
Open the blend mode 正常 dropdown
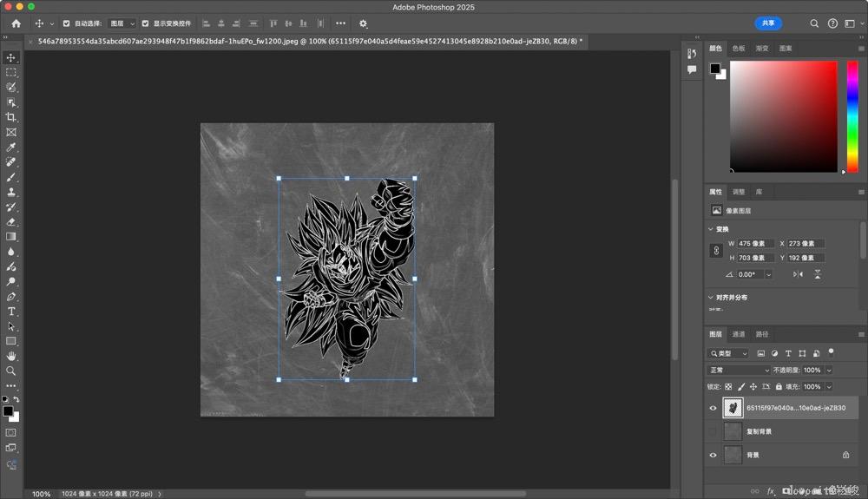pos(738,370)
